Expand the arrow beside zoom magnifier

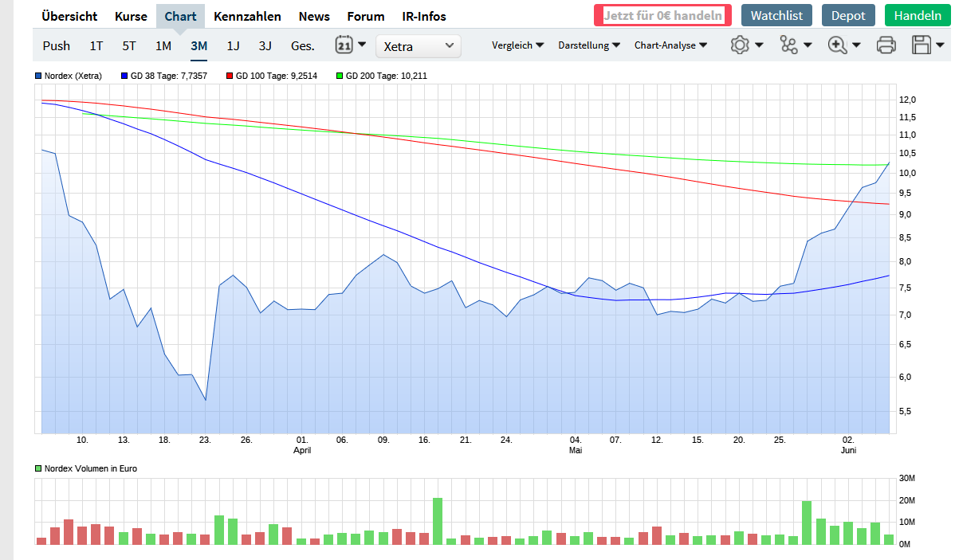(856, 45)
